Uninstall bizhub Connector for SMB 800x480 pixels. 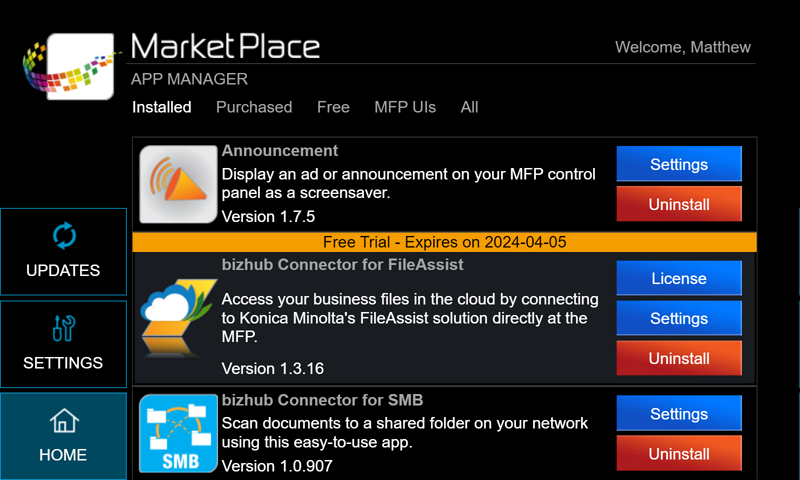pos(679,453)
